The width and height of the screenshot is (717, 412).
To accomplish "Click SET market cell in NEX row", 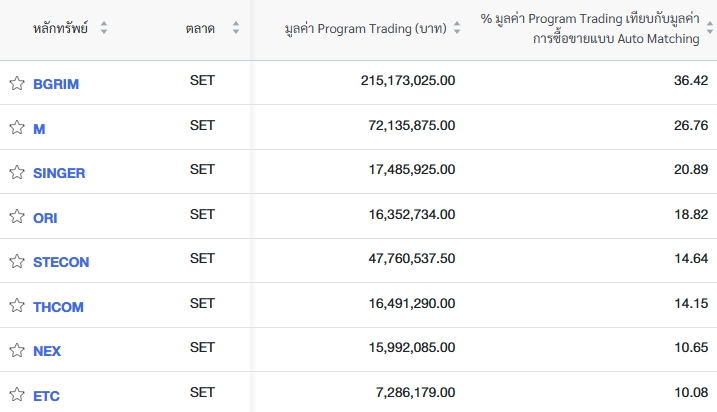I will (202, 348).
